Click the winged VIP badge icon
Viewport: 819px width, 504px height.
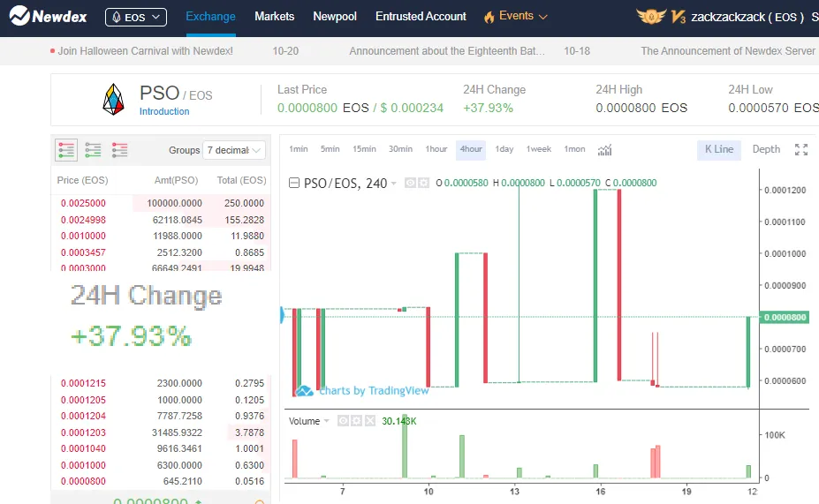(x=651, y=17)
